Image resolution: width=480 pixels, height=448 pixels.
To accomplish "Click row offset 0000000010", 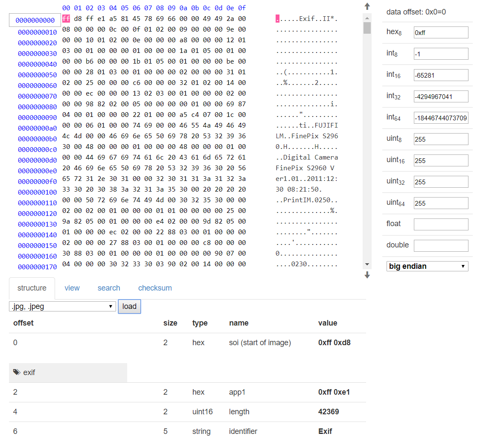I will (38, 32).
